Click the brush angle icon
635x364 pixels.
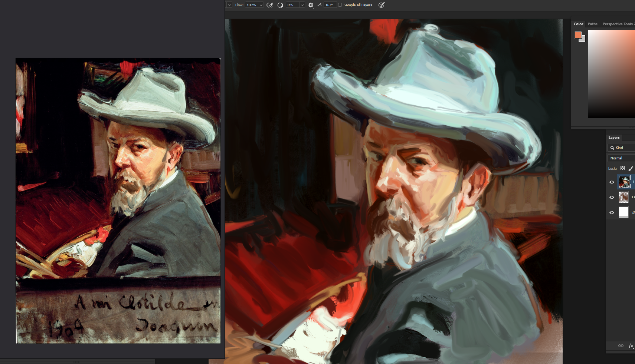[320, 5]
